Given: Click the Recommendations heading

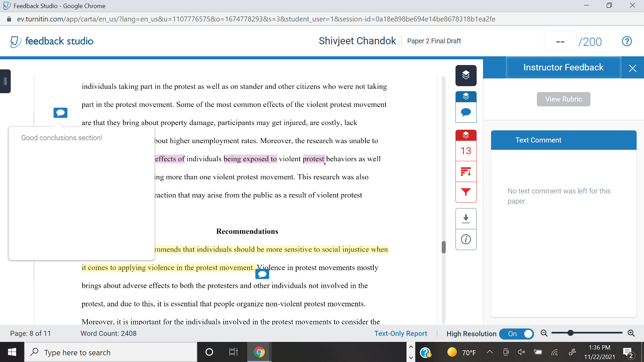Looking at the screenshot, I should (x=247, y=231).
